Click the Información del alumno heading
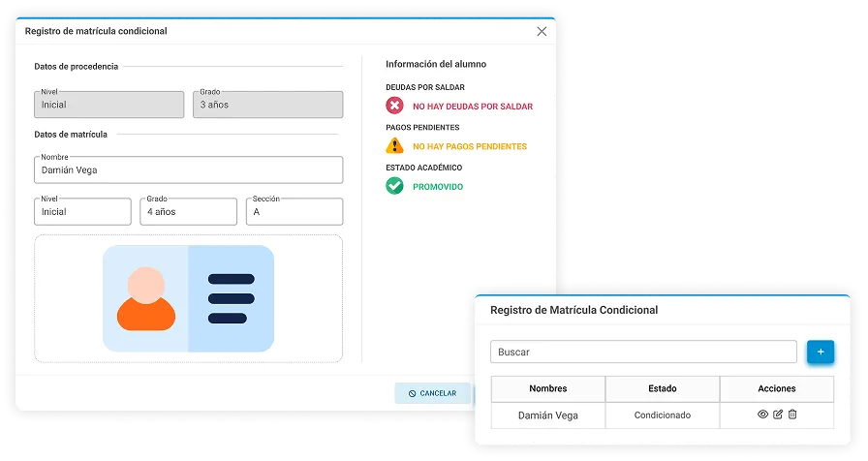 click(436, 64)
